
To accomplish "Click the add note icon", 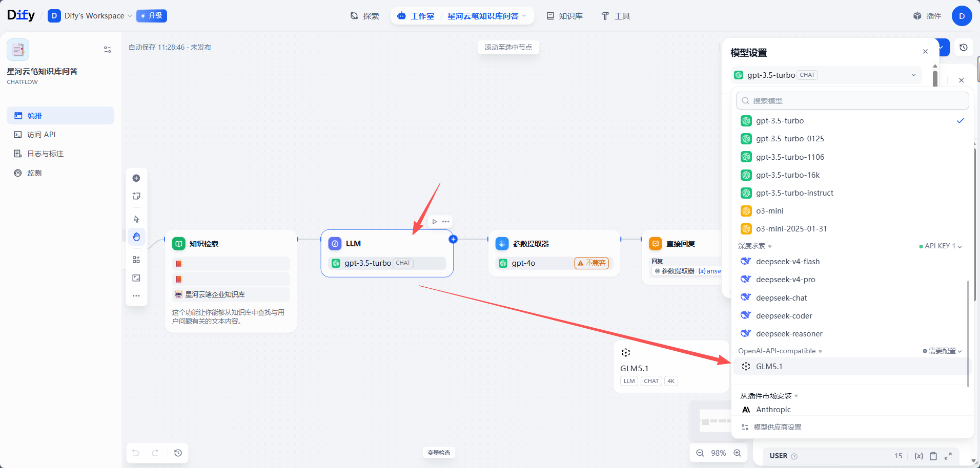I will pos(136,196).
